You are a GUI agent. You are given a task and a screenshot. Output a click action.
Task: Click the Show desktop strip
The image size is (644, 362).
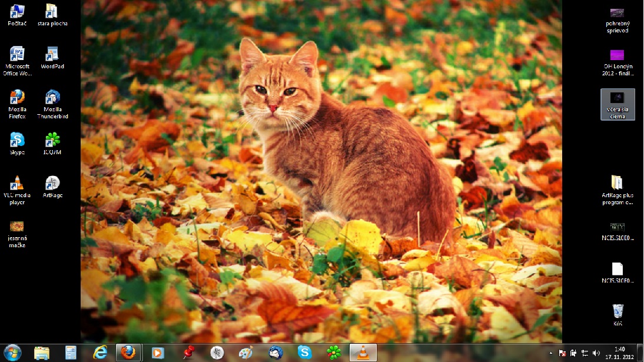(640, 353)
